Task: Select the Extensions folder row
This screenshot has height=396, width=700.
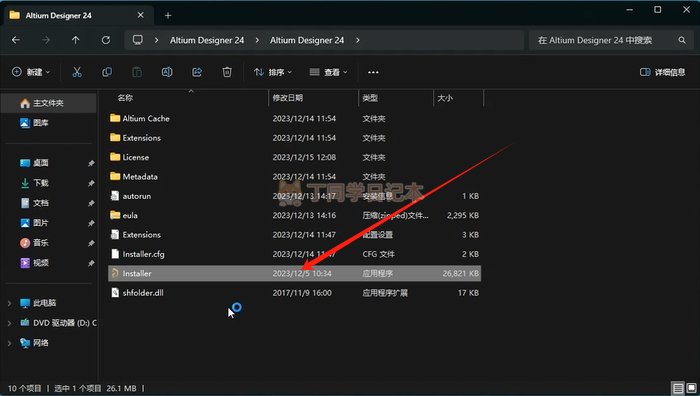Action: click(x=295, y=138)
